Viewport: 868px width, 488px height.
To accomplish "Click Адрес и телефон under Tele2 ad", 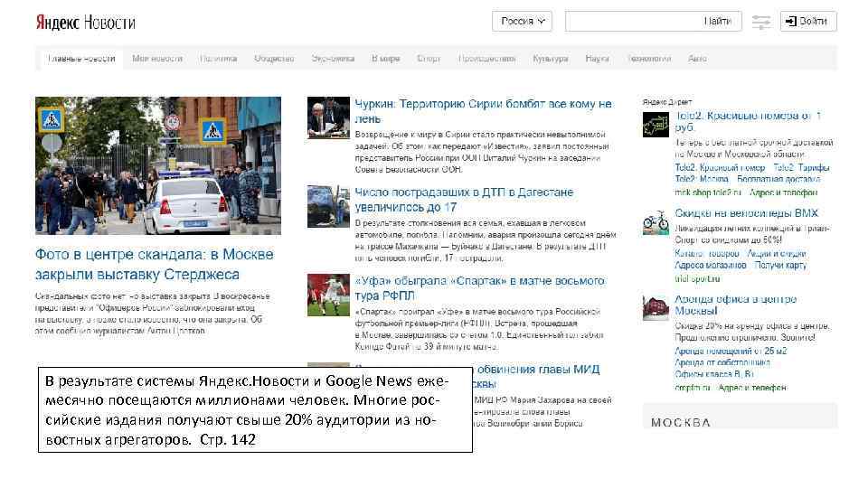I will click(783, 192).
